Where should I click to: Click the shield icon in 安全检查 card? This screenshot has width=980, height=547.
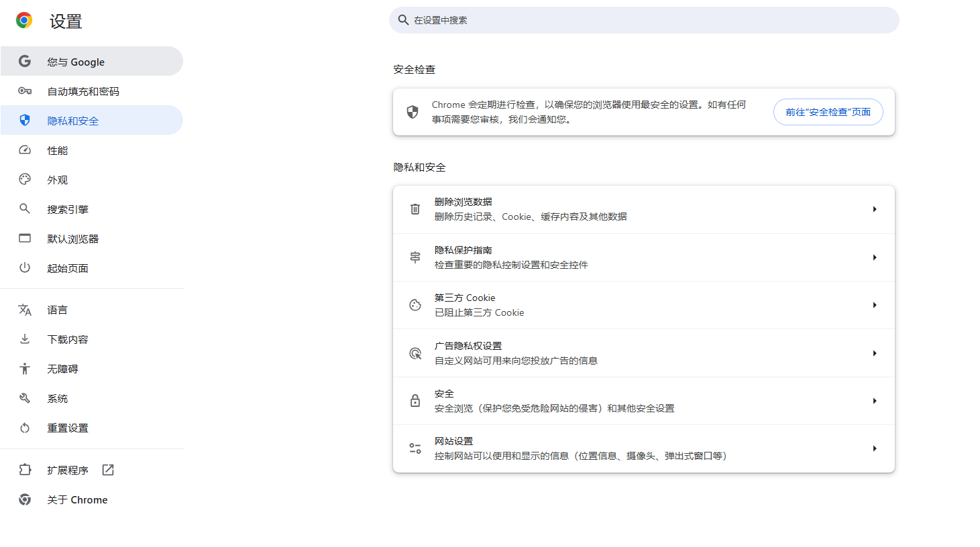[x=413, y=112]
